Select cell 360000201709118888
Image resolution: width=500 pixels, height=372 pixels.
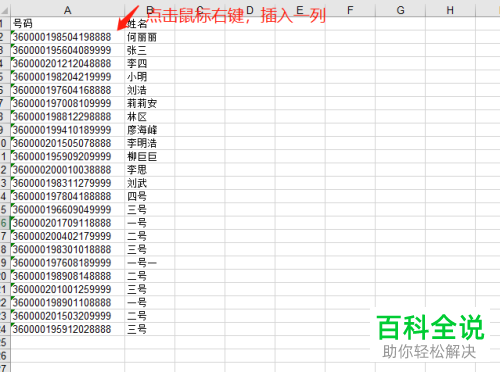tap(67, 223)
